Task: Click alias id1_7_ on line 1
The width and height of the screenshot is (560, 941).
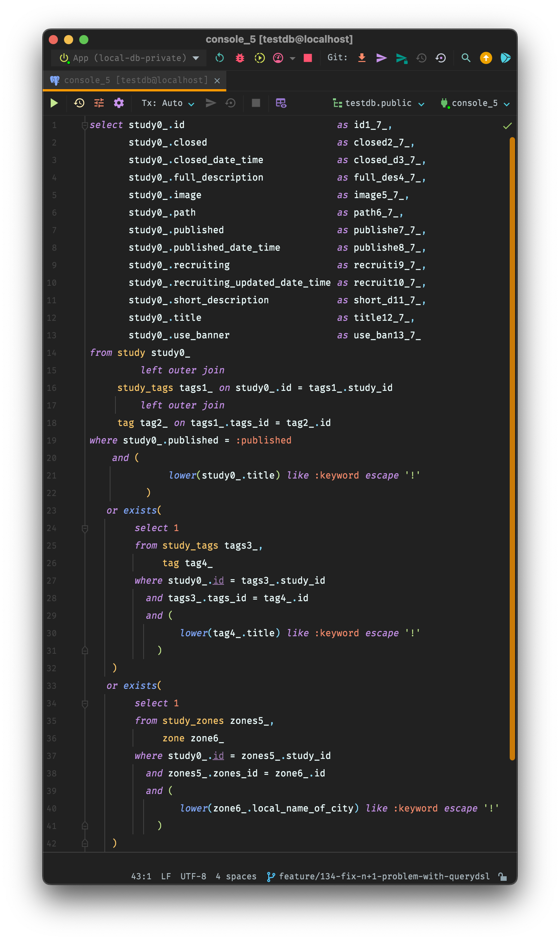Action: tap(370, 125)
